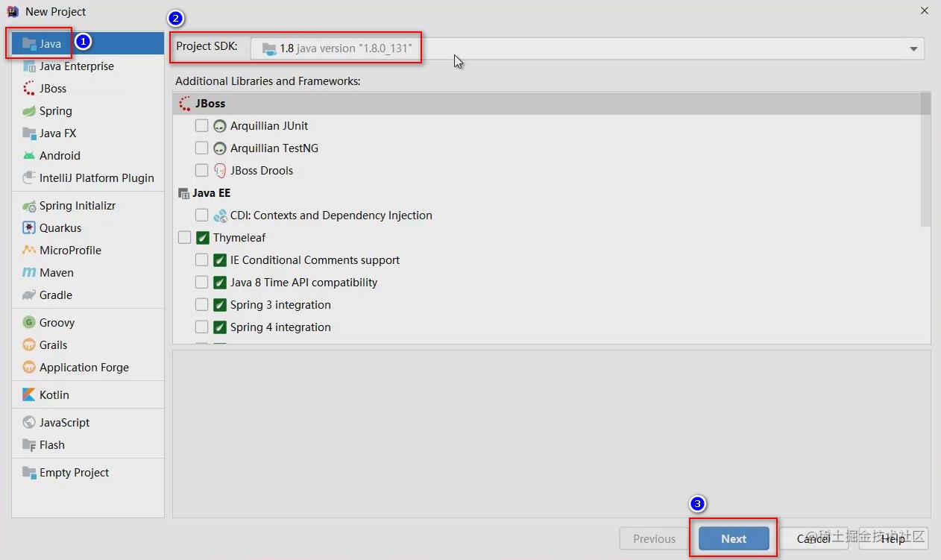The height and width of the screenshot is (560, 941).
Task: Click the Application Forge icon
Action: (x=29, y=368)
